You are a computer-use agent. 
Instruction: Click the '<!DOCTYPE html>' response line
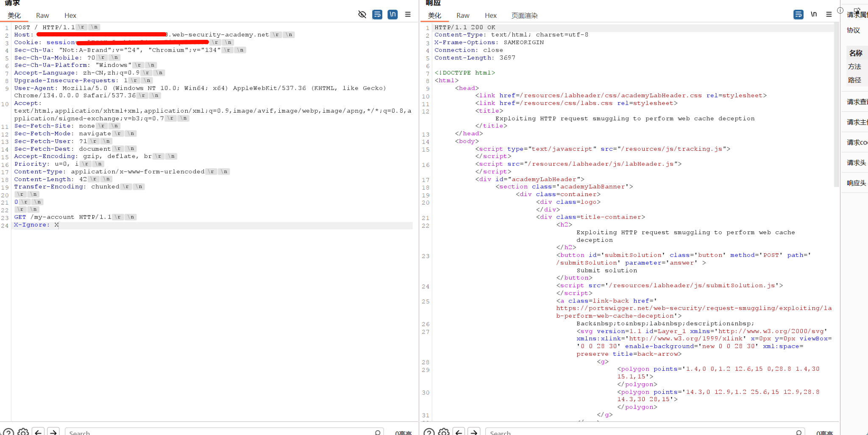(465, 73)
